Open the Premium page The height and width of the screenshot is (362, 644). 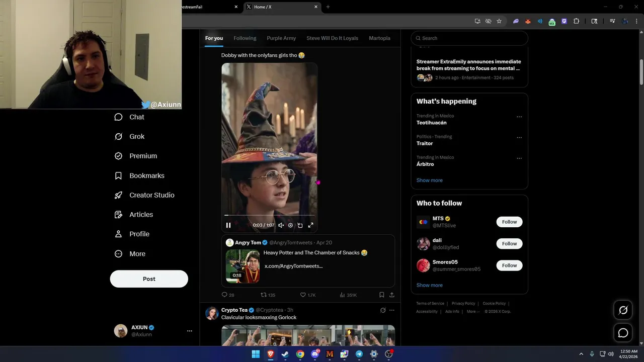point(136,156)
